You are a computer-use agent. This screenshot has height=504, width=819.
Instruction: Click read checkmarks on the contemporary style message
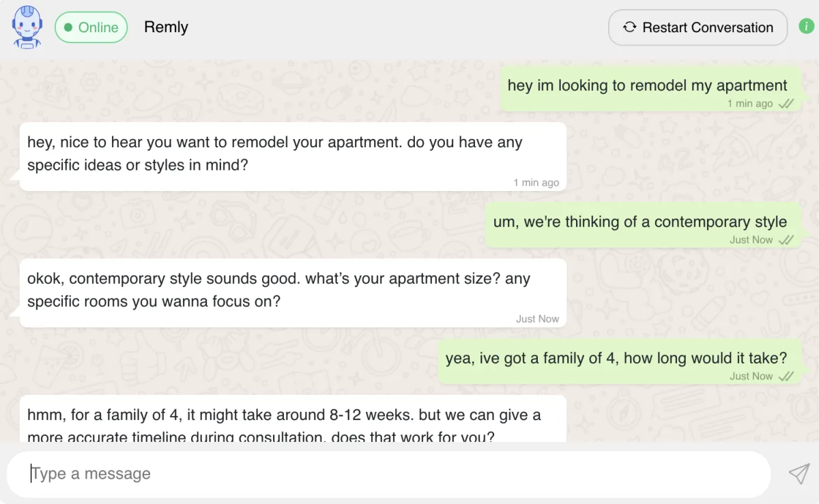point(786,240)
